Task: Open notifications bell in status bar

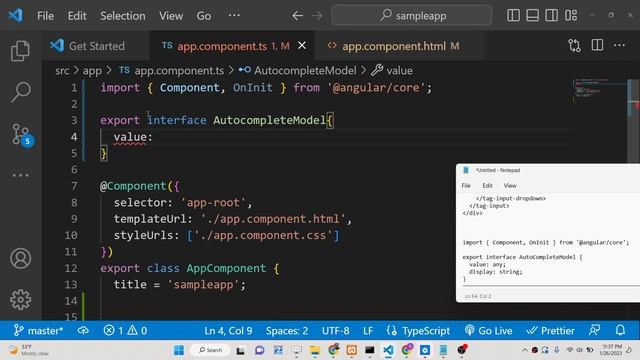Action: (x=620, y=331)
